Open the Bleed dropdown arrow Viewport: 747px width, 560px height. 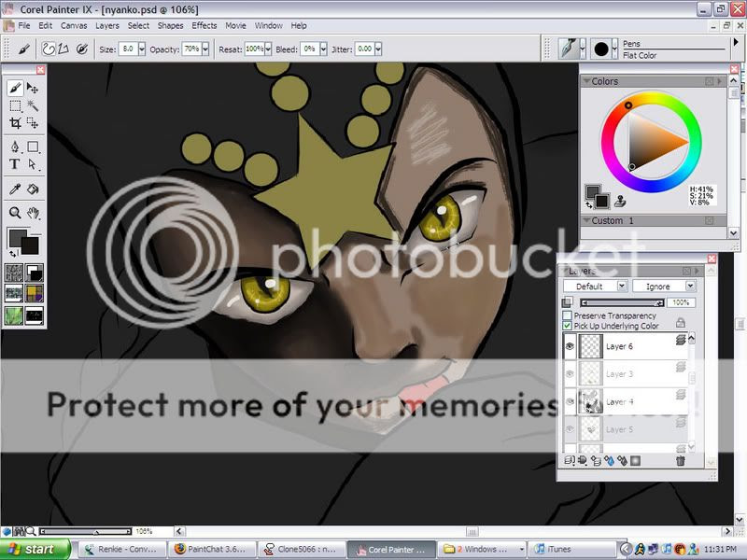pyautogui.click(x=323, y=49)
